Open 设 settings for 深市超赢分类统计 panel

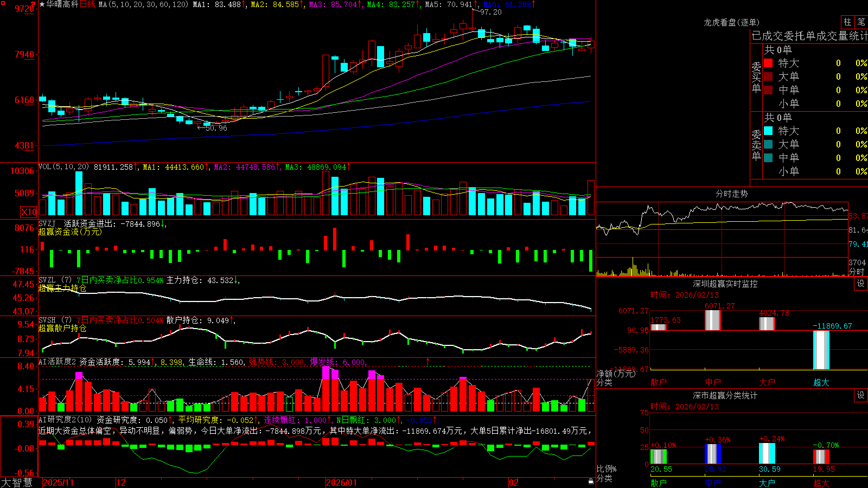point(861,395)
